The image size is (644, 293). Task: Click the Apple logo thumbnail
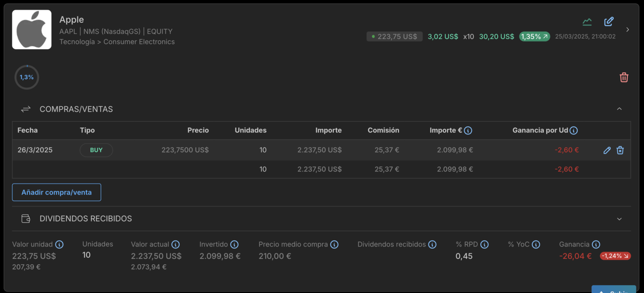coord(32,30)
